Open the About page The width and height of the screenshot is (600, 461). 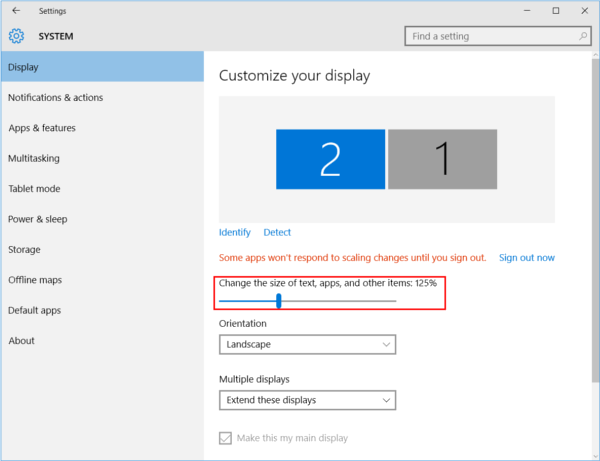[x=21, y=340]
